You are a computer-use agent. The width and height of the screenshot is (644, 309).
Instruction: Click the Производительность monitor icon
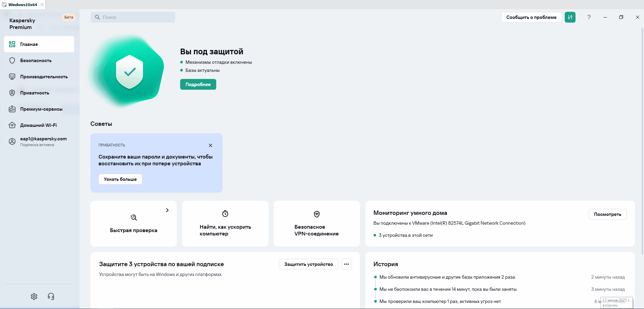point(12,77)
